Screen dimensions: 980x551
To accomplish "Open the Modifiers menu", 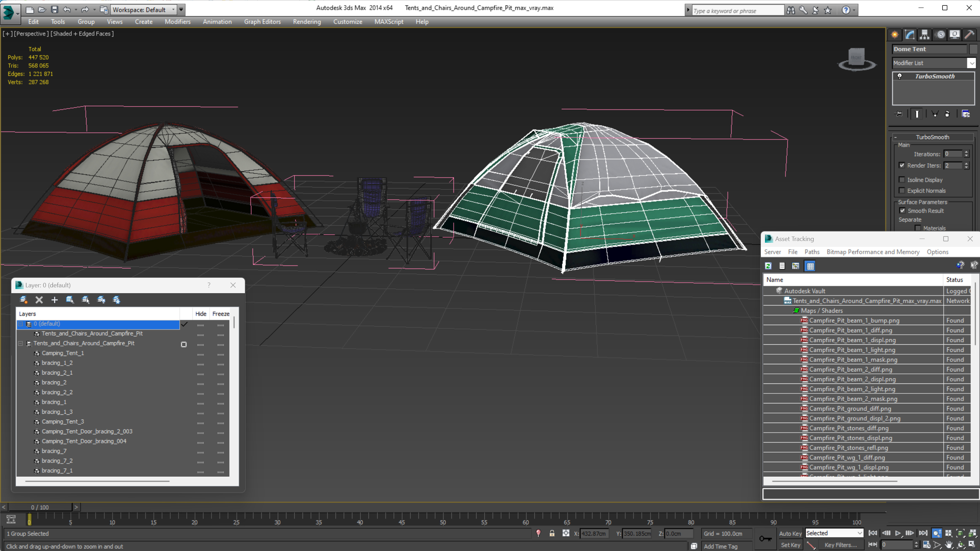I will pos(177,22).
